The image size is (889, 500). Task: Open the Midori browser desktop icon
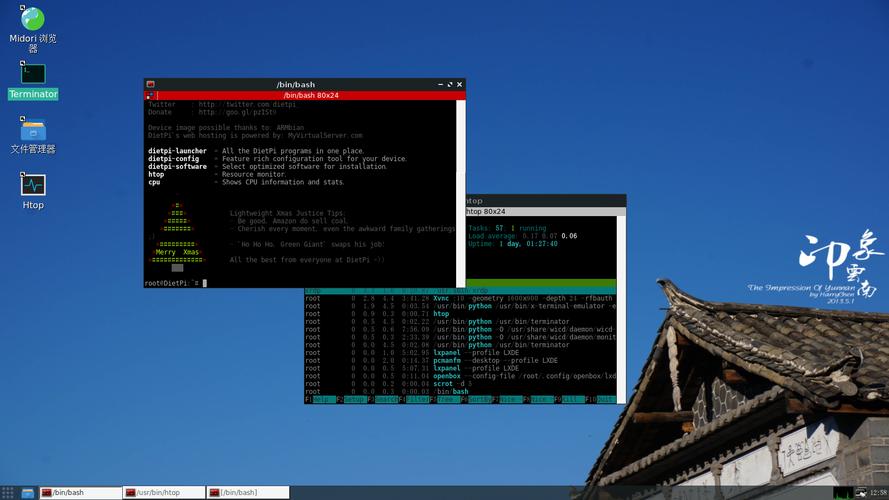pos(33,20)
